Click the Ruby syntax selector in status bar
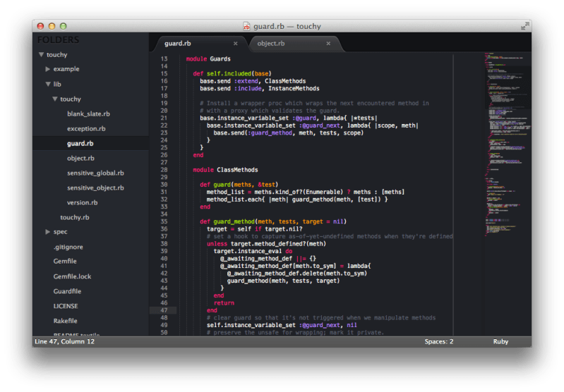Image resolution: width=564 pixels, height=392 pixels. [x=500, y=342]
